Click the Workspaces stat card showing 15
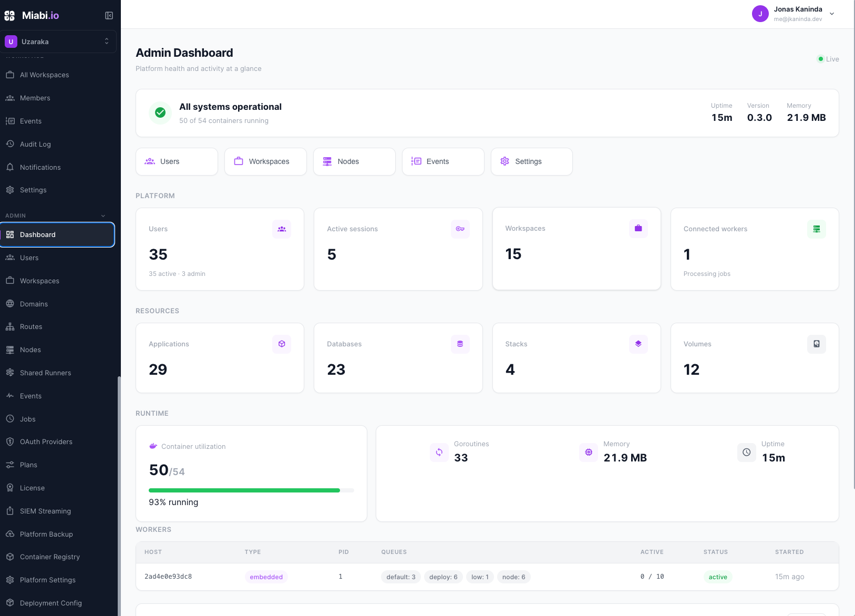855x616 pixels. pyautogui.click(x=576, y=249)
